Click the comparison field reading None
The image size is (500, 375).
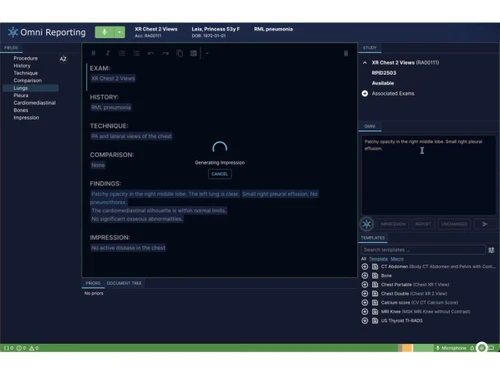point(98,165)
